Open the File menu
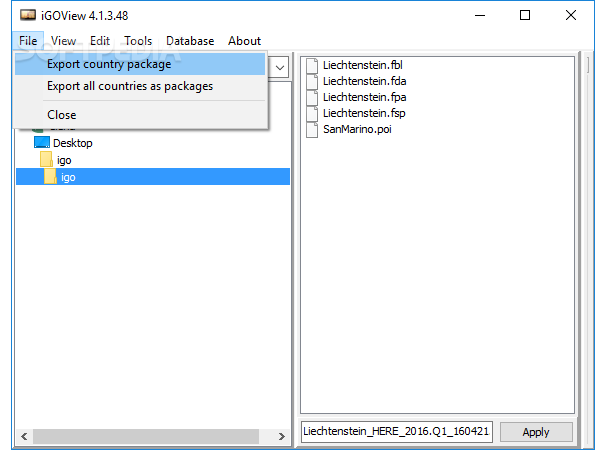The height and width of the screenshot is (450, 595). point(28,41)
